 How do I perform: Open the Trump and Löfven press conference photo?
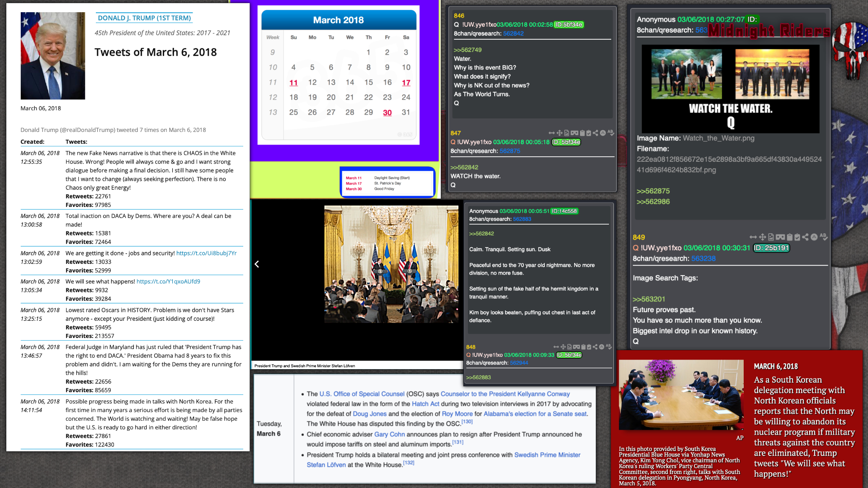pyautogui.click(x=392, y=264)
